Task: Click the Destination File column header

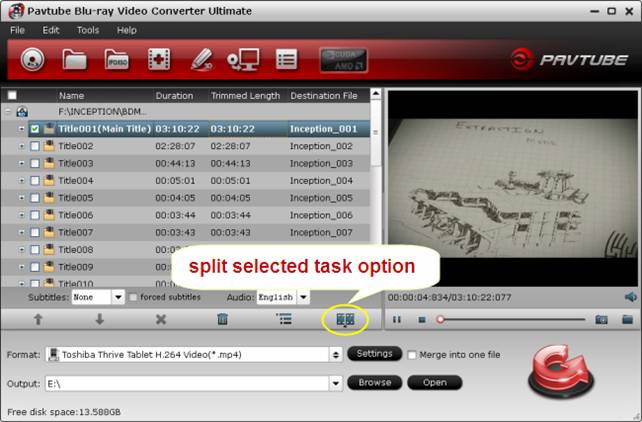Action: tap(324, 96)
